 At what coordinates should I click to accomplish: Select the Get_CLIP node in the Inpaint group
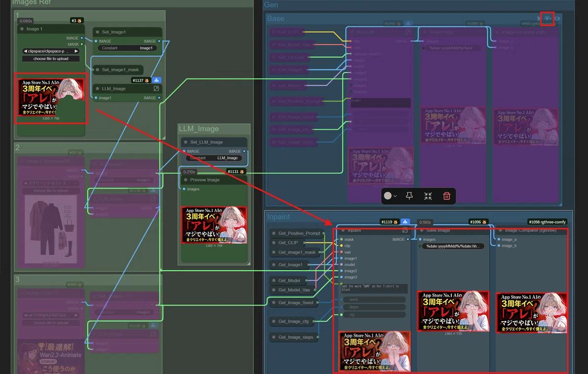[288, 242]
